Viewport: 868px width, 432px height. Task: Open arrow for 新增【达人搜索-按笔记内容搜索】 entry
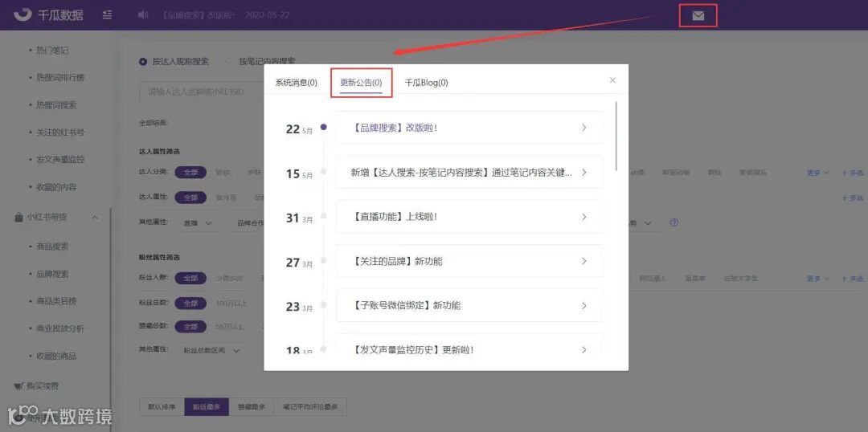pos(583,172)
